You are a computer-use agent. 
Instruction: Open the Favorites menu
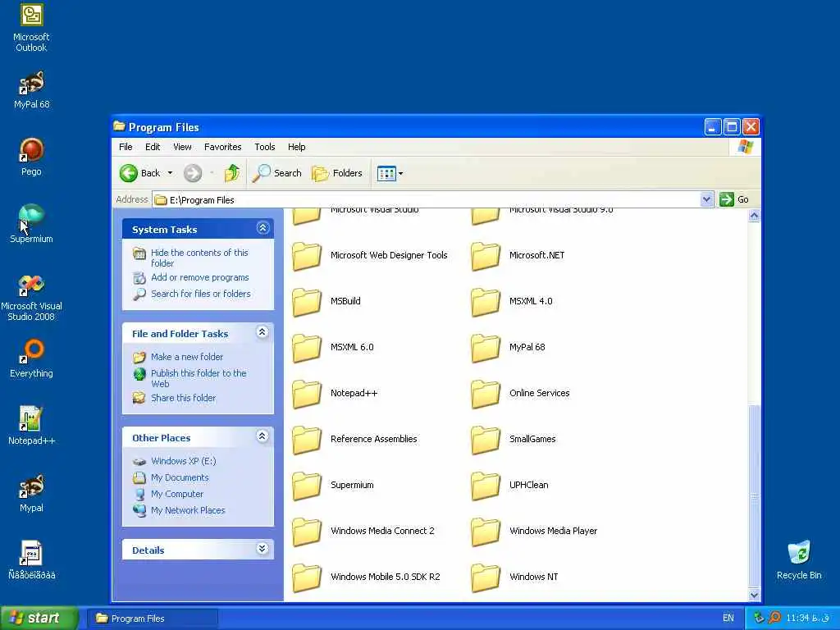pos(223,147)
